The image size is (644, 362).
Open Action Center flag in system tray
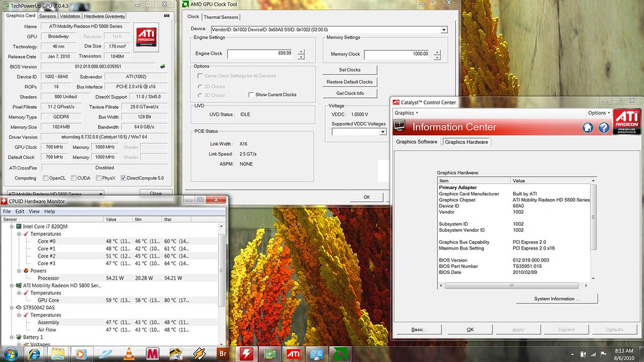[603, 354]
